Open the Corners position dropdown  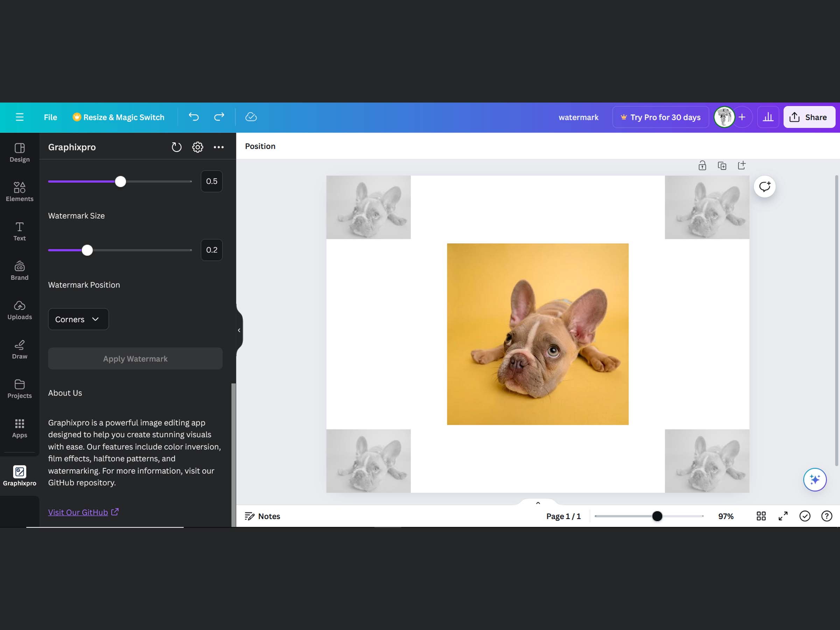78,319
